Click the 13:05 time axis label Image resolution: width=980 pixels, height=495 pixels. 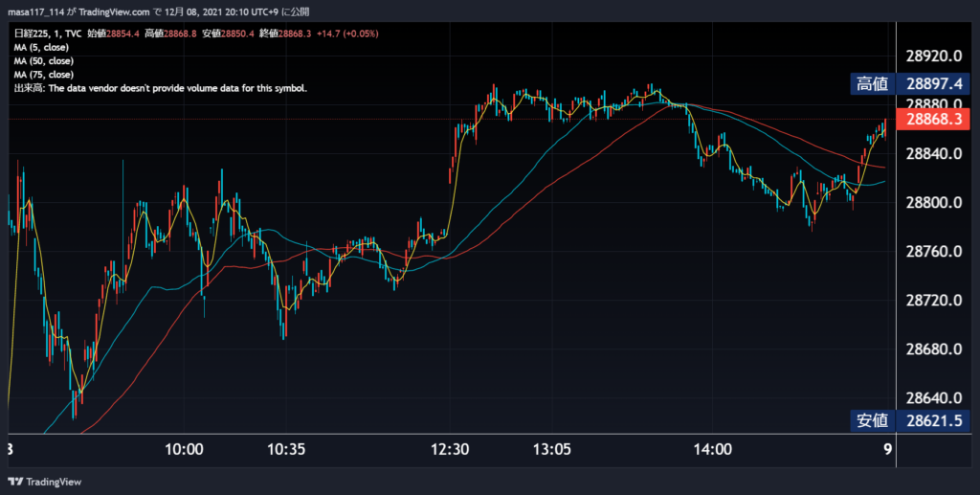click(552, 449)
